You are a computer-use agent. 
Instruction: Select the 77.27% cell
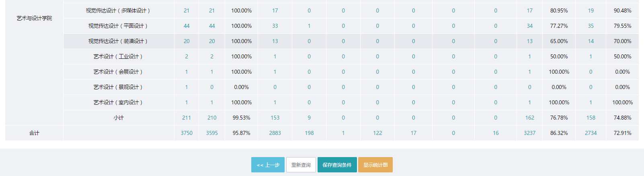[559, 26]
